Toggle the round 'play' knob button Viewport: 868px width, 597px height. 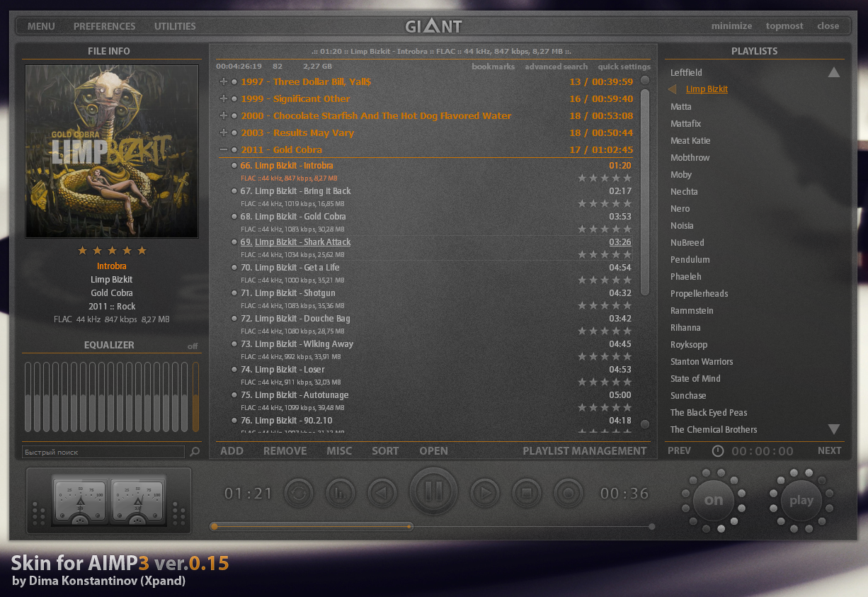point(801,500)
